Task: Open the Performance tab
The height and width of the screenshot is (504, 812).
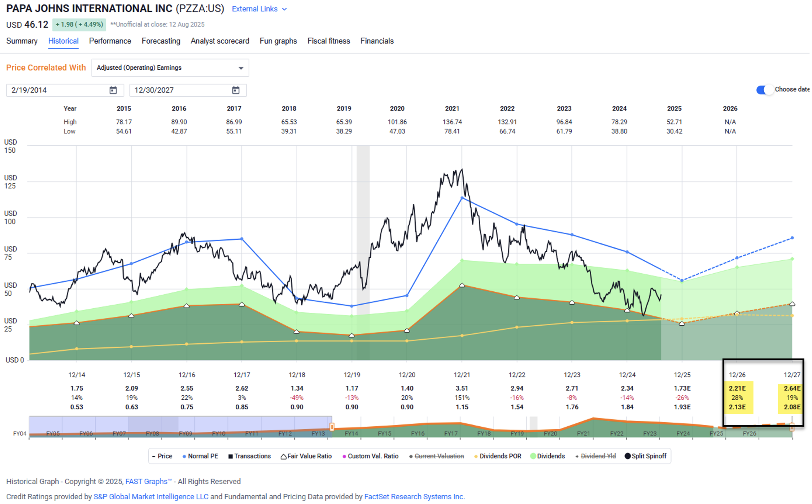Action: coord(110,41)
